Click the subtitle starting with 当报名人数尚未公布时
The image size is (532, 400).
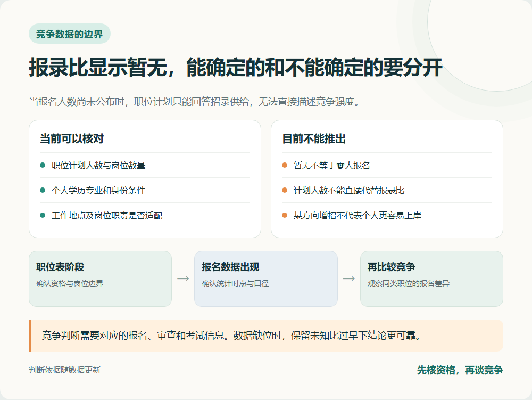(x=194, y=102)
